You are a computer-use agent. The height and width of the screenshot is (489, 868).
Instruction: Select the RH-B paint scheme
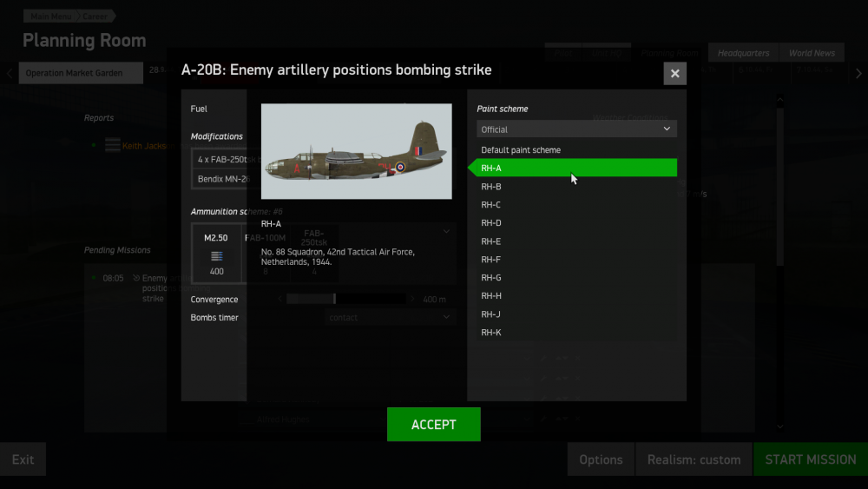[x=491, y=187]
